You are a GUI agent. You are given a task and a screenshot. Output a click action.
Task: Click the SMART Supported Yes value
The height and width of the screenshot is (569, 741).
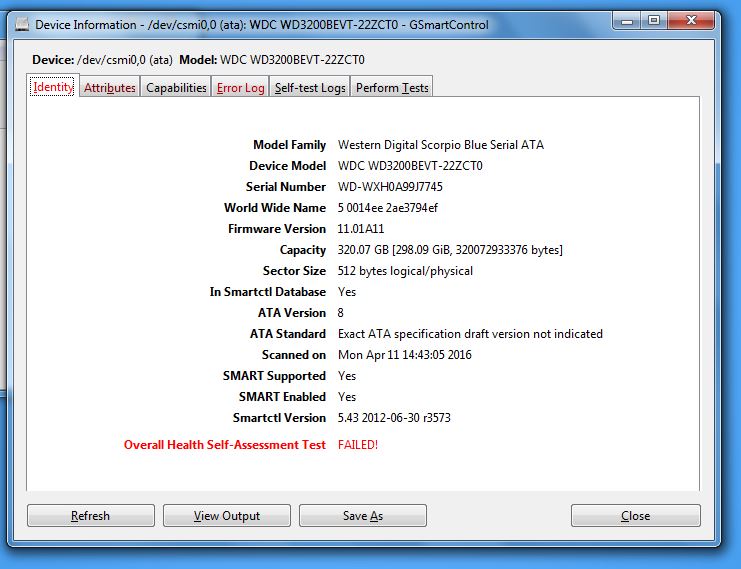coord(347,376)
